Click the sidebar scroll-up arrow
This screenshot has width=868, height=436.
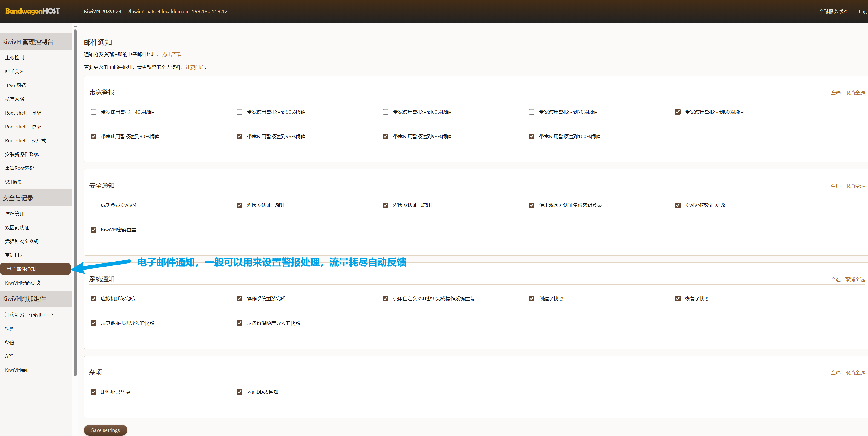click(x=75, y=26)
